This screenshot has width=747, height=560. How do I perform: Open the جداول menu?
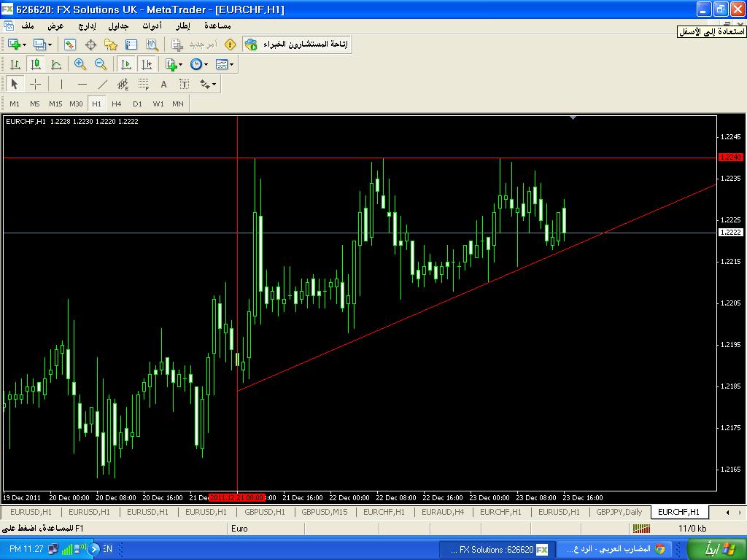click(x=118, y=26)
